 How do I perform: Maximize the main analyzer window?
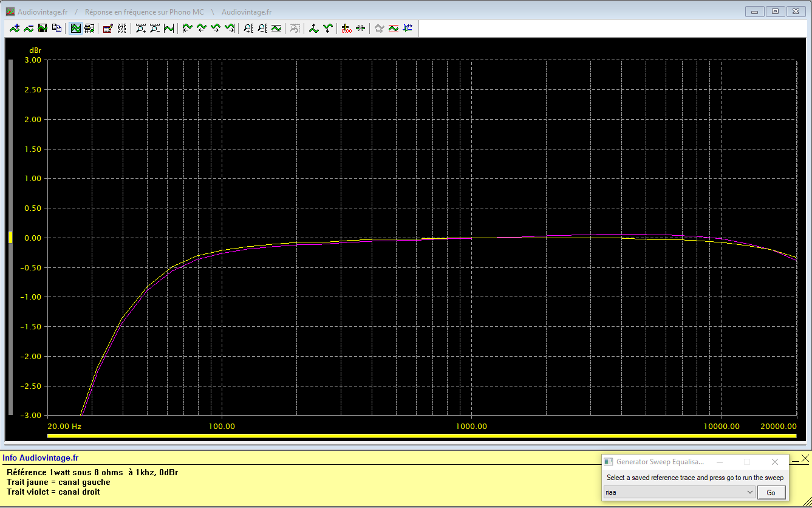pos(775,11)
